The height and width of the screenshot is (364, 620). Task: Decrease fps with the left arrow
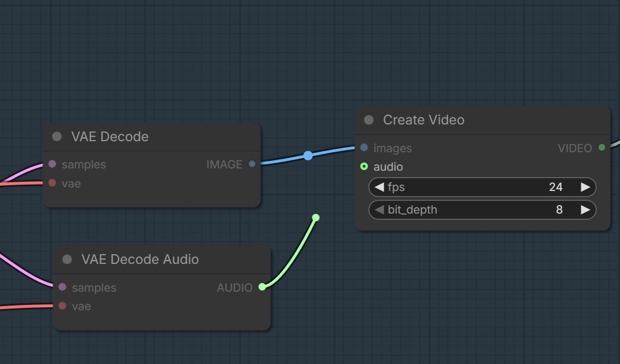pyautogui.click(x=379, y=187)
